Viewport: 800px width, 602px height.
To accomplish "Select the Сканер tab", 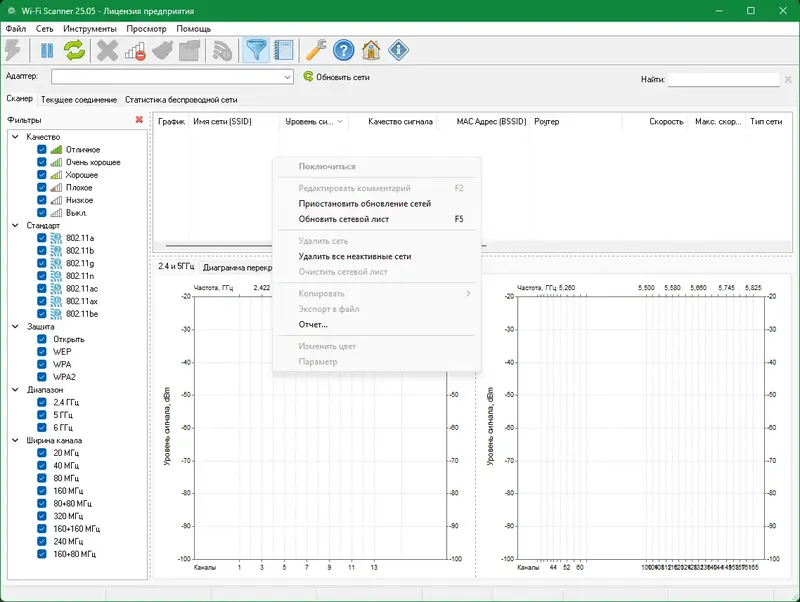I will [x=19, y=98].
